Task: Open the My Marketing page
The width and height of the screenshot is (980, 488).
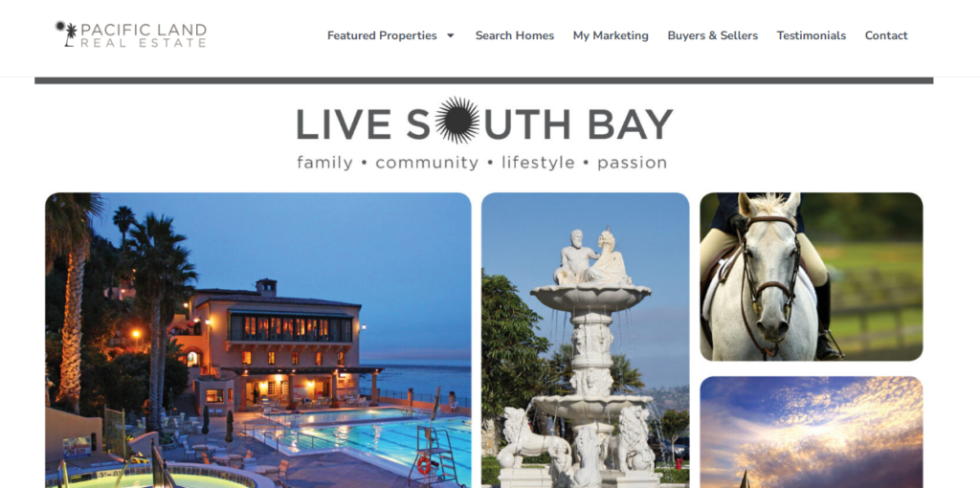Action: point(611,35)
